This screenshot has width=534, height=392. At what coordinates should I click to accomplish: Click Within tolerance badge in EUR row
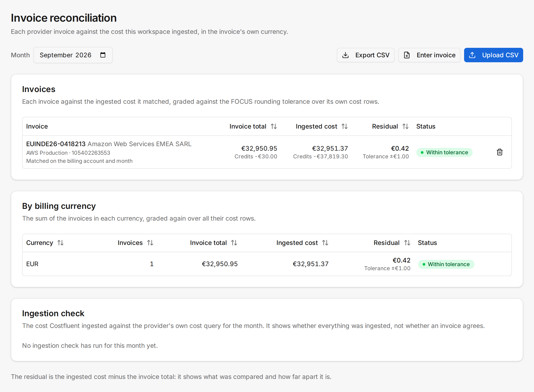[x=446, y=264]
